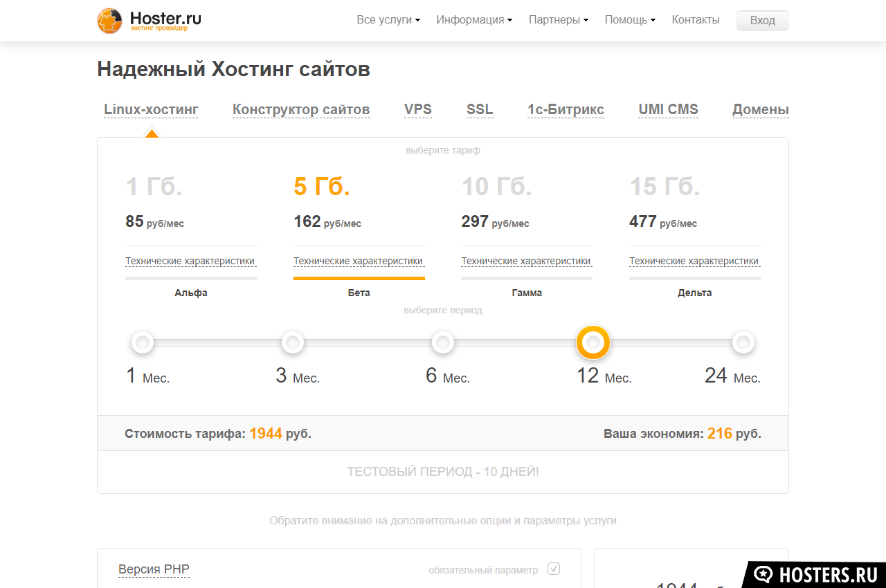Expand the Помощь dropdown menu
The width and height of the screenshot is (886, 588).
tap(630, 20)
